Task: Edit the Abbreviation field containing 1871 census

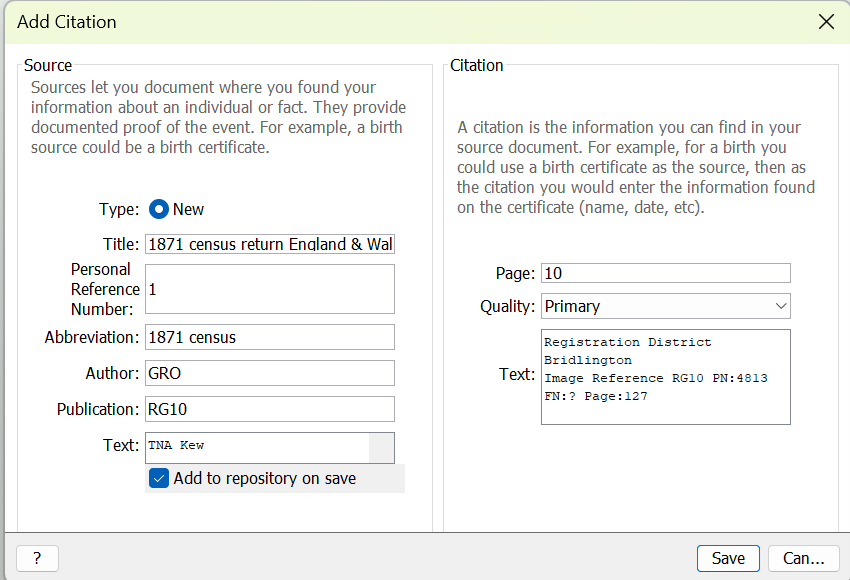Action: (269, 337)
